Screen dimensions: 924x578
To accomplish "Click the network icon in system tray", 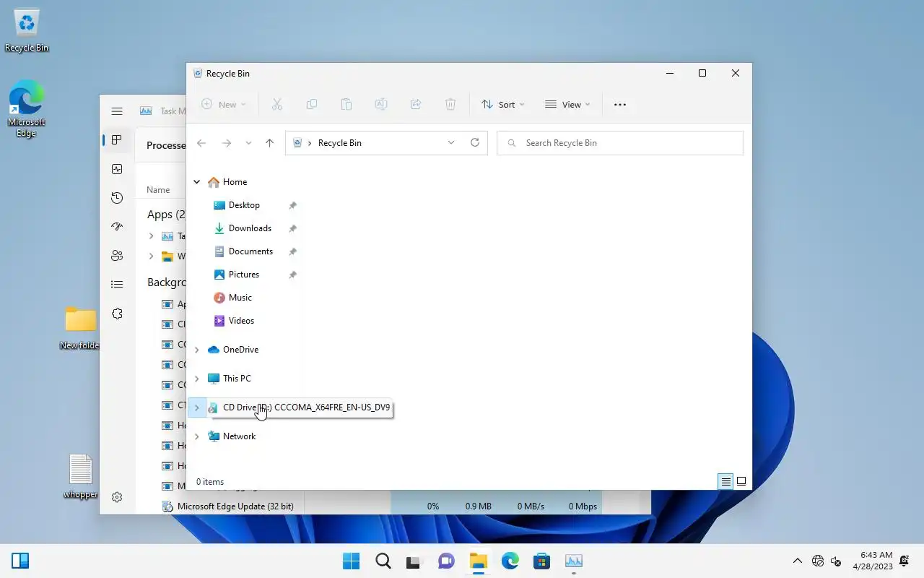I will [818, 561].
